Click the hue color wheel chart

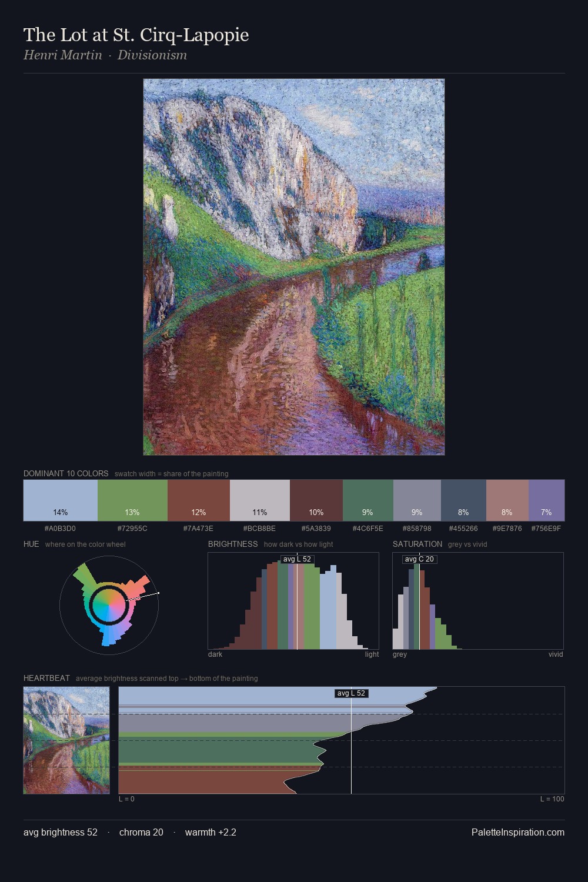coord(109,605)
